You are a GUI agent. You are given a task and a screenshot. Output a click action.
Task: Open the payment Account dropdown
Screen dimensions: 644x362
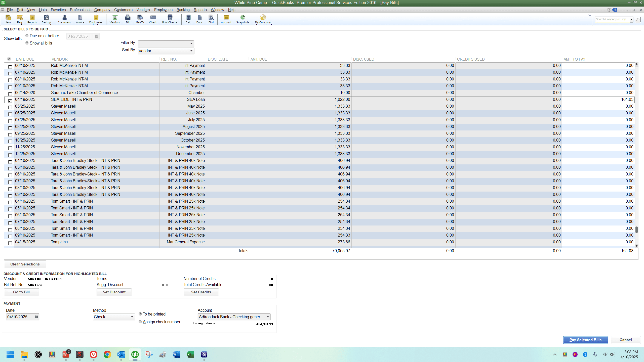coord(234,317)
